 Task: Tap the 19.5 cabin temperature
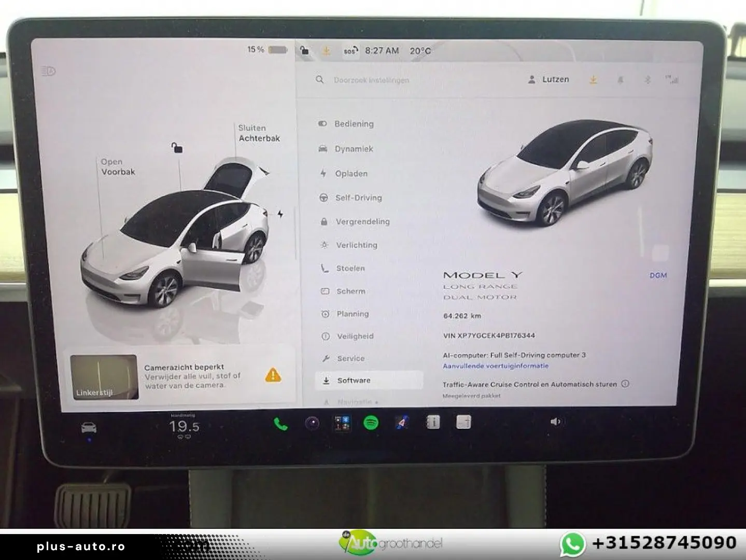point(184,427)
